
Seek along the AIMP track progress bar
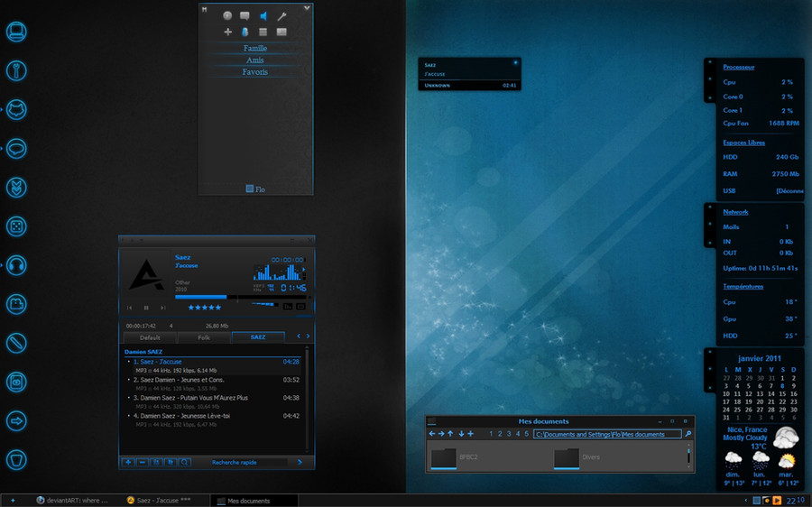pyautogui.click(x=243, y=298)
